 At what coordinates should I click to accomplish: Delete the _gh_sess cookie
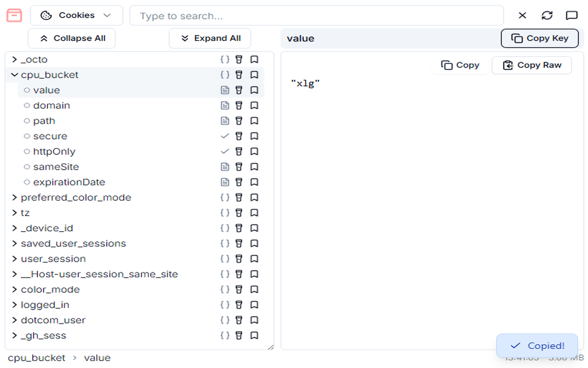[239, 335]
